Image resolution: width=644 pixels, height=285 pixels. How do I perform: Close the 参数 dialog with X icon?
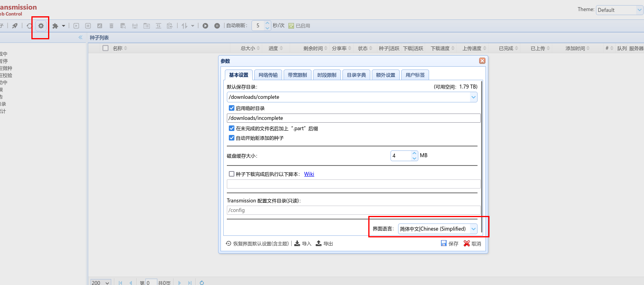[482, 61]
